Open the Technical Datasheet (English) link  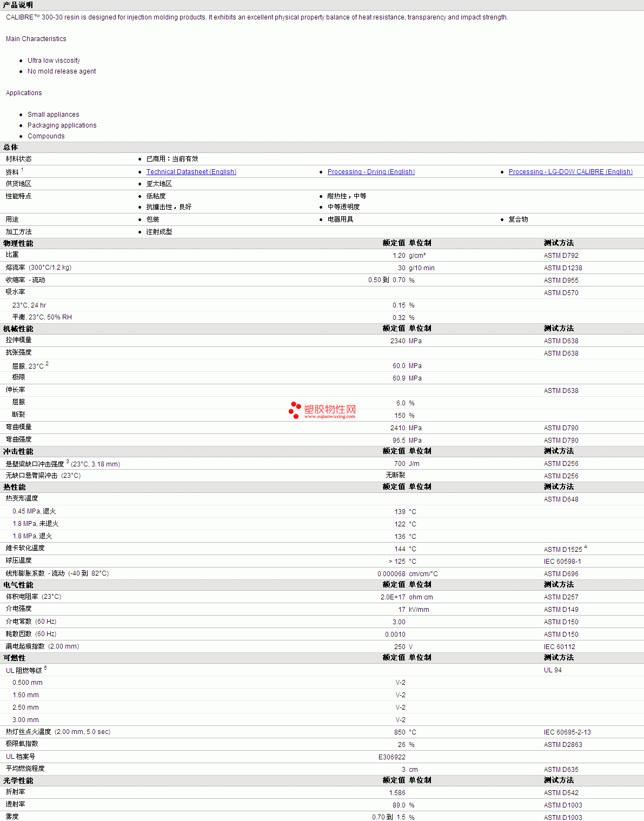(x=191, y=172)
